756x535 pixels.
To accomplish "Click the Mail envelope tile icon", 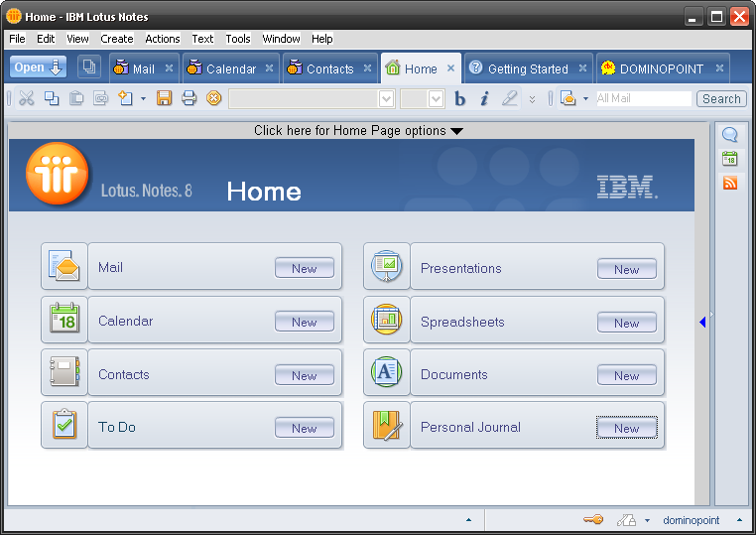I will pos(64,266).
